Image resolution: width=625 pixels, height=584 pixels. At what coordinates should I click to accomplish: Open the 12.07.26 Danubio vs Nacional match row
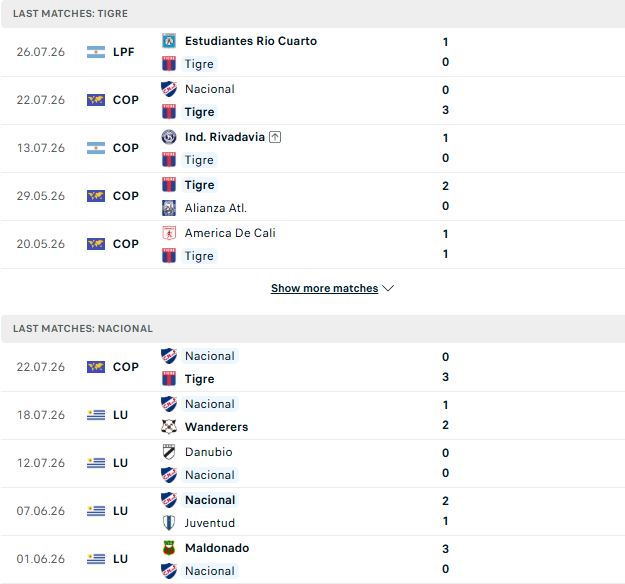pyautogui.click(x=312, y=464)
